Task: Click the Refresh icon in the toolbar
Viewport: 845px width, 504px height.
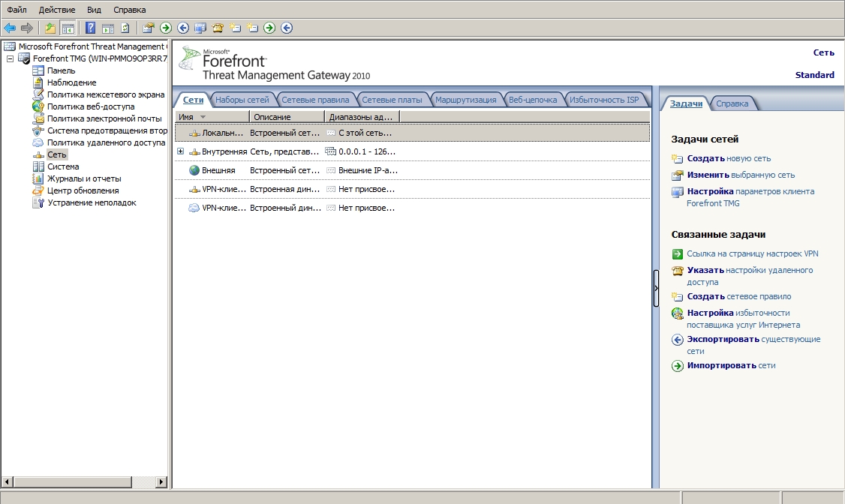Action: point(125,28)
